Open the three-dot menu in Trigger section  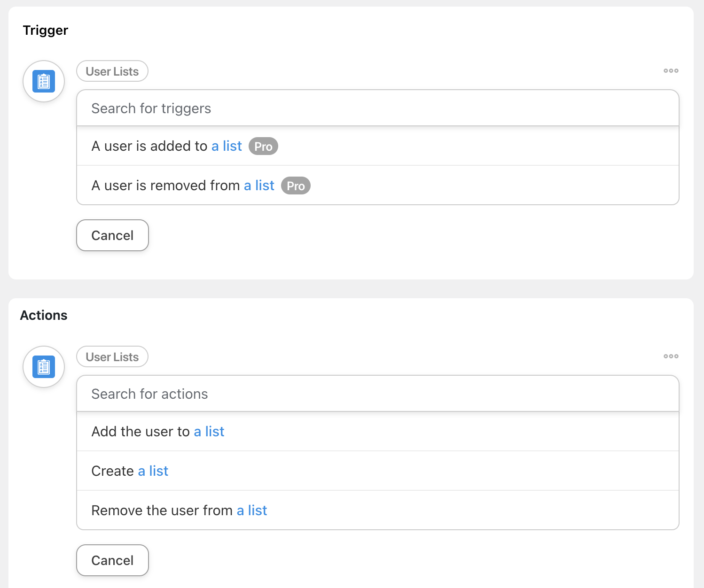click(671, 71)
